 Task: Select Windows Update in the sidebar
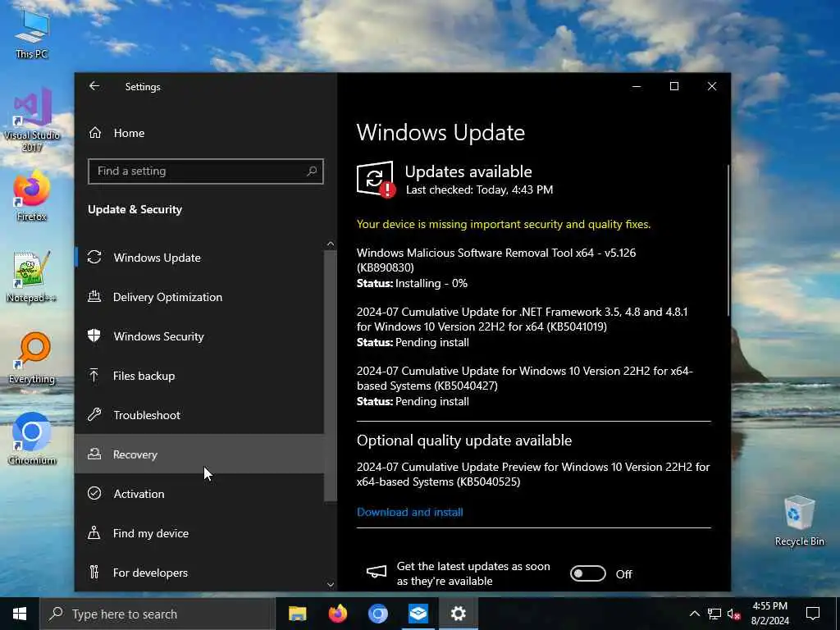point(199,258)
